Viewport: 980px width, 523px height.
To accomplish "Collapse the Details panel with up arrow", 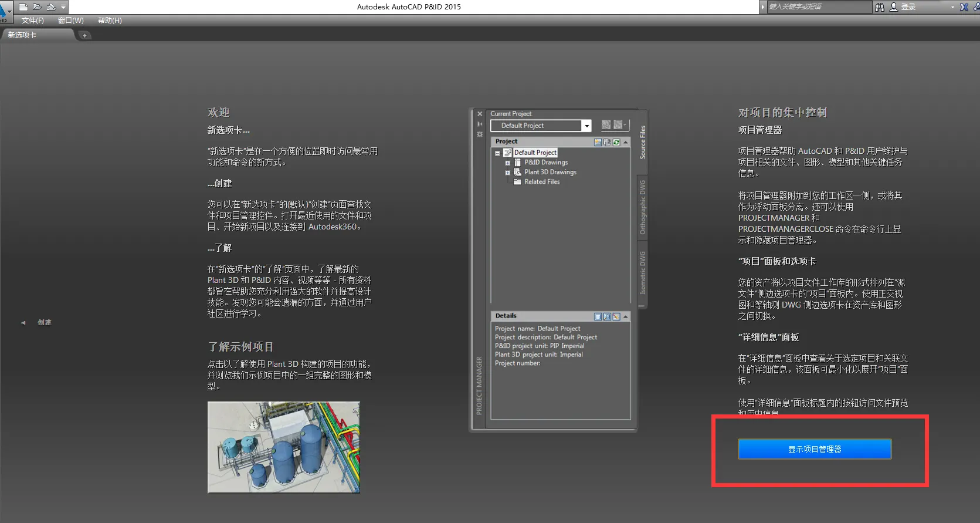I will tap(626, 316).
